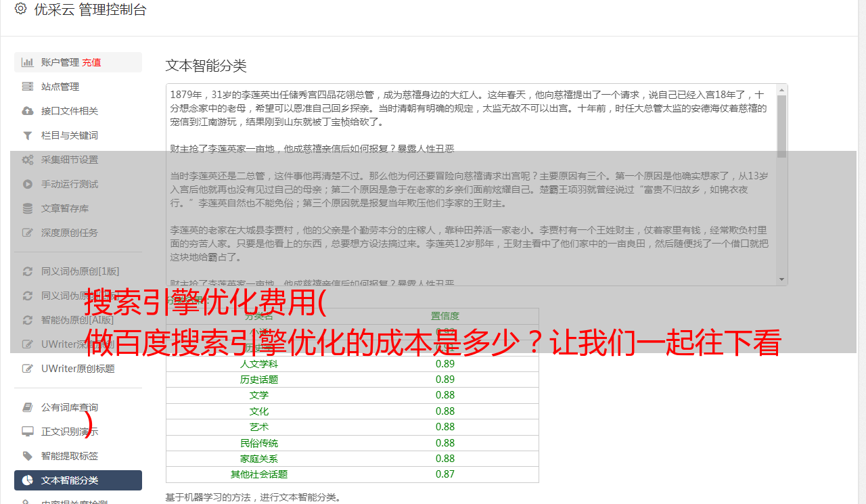Click the 文学 category cell
This screenshot has height=504, width=866.
point(259,395)
